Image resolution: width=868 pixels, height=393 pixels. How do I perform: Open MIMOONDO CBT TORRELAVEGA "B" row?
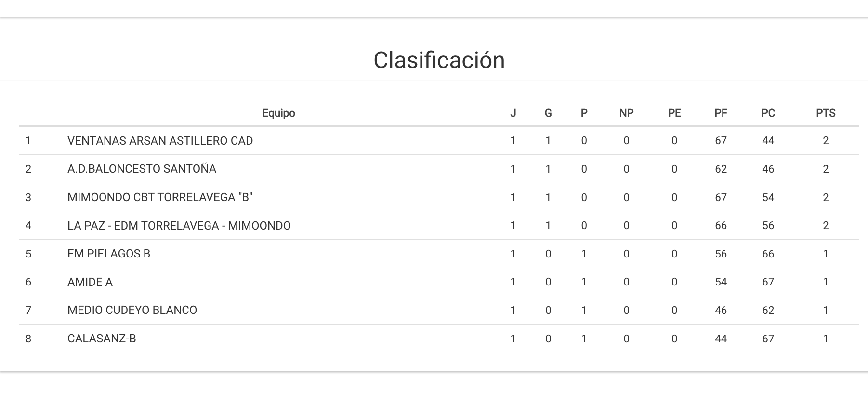coord(160,197)
